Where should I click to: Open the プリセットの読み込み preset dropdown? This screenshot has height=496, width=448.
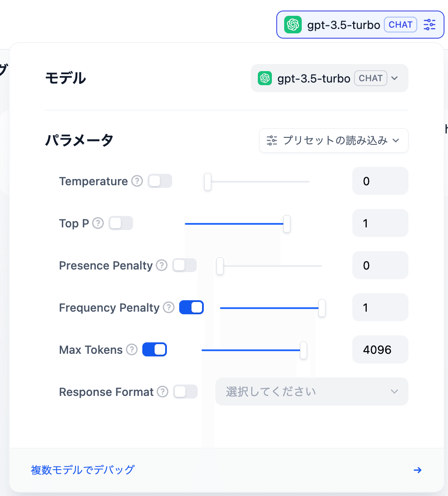point(333,140)
